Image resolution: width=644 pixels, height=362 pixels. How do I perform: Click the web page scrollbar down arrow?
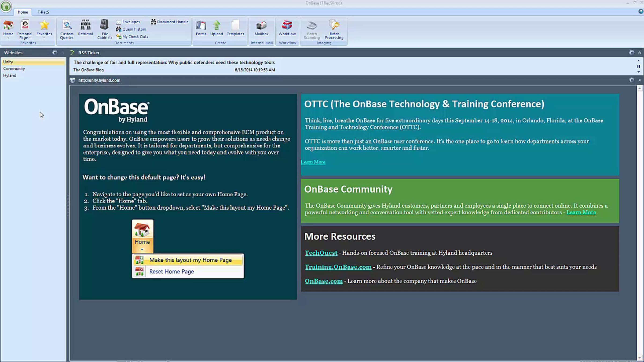coord(640,358)
